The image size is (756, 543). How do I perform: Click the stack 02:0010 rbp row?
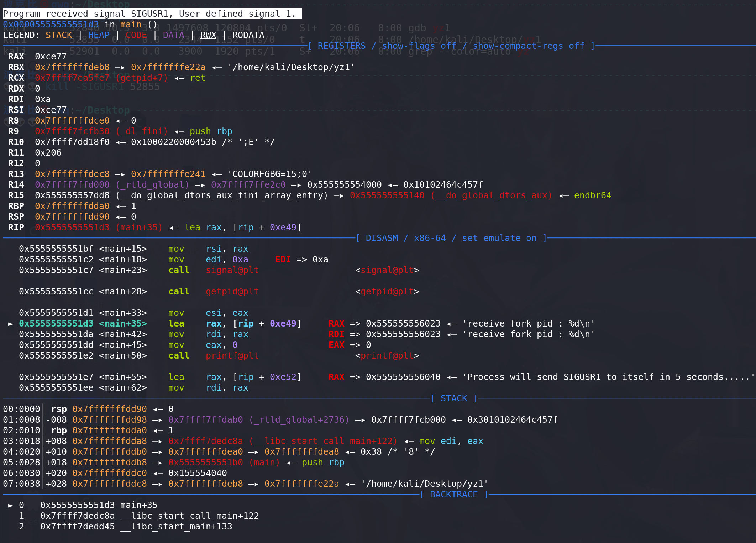coord(88,430)
